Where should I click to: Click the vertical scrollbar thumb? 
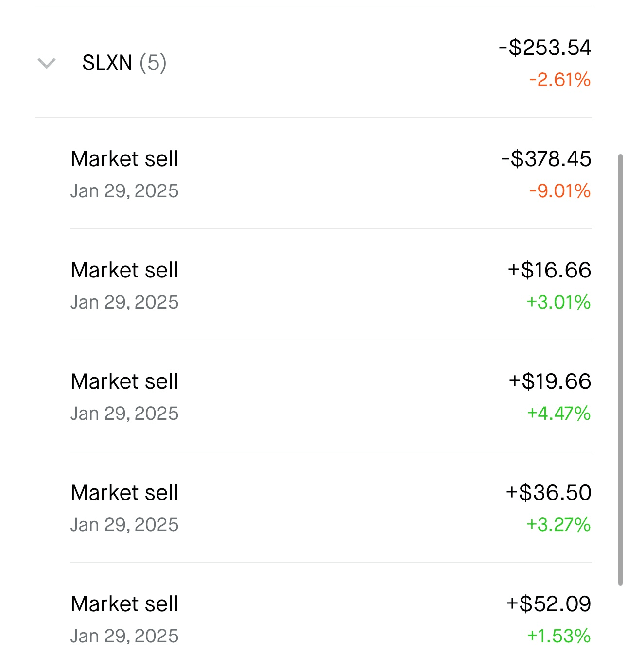click(620, 369)
